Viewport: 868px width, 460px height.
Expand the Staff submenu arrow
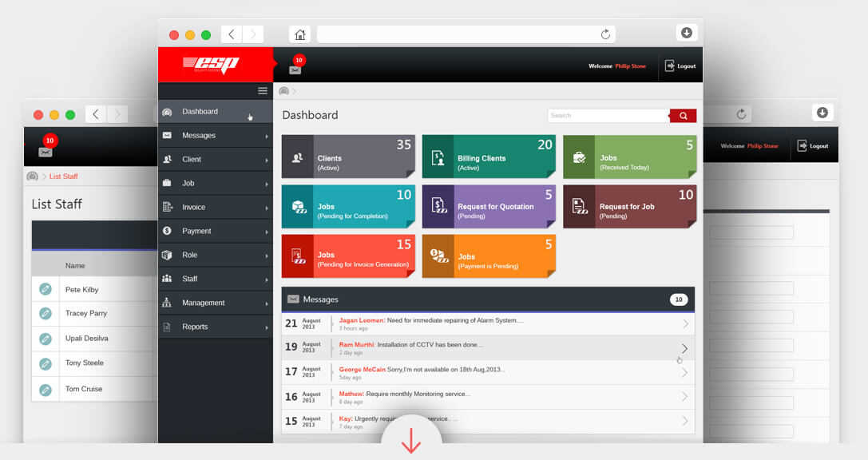[x=266, y=280]
